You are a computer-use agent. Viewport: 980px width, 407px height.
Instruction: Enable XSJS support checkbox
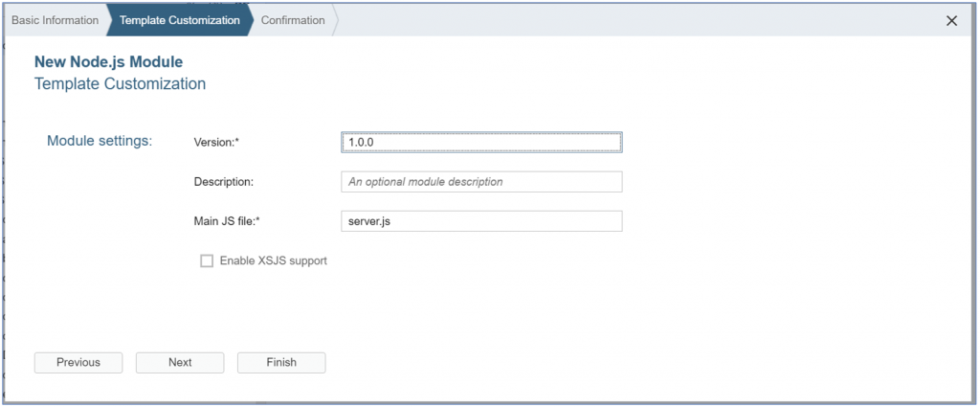pos(207,260)
